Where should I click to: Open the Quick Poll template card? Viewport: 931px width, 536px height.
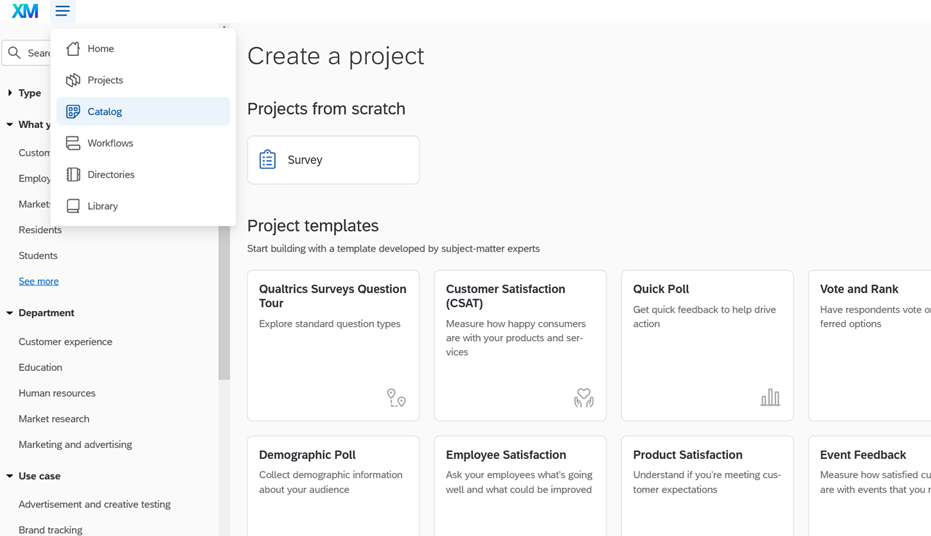[x=707, y=345]
